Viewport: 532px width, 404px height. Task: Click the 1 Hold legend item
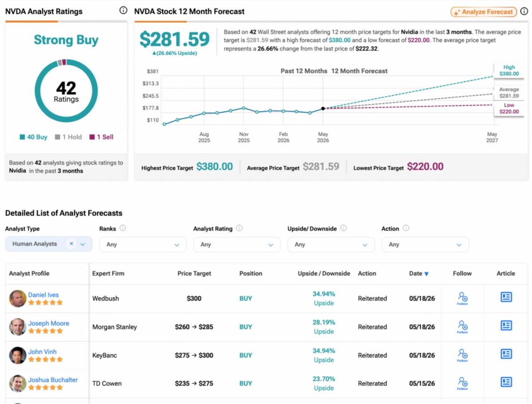pos(68,137)
